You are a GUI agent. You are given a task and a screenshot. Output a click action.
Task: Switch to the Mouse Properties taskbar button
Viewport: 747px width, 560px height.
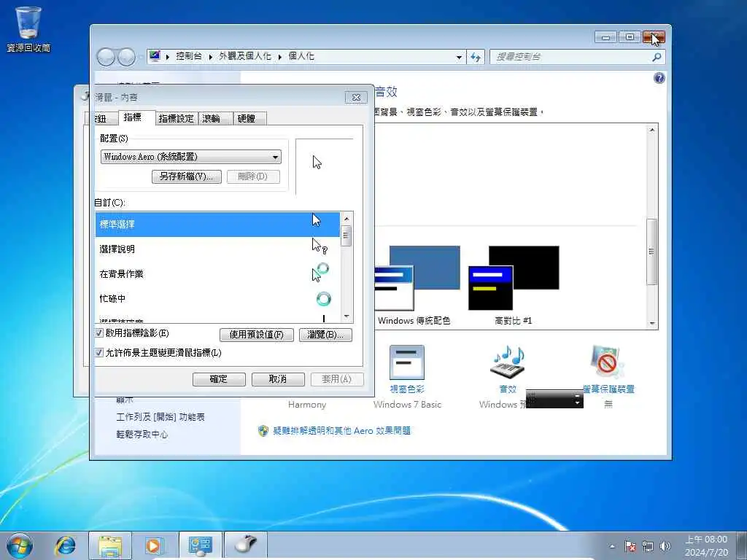click(245, 545)
